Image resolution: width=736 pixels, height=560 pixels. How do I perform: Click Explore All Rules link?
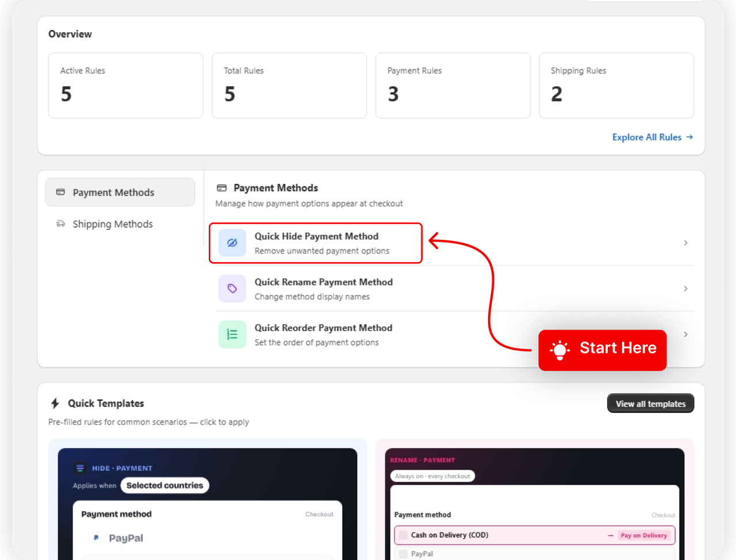pos(653,137)
